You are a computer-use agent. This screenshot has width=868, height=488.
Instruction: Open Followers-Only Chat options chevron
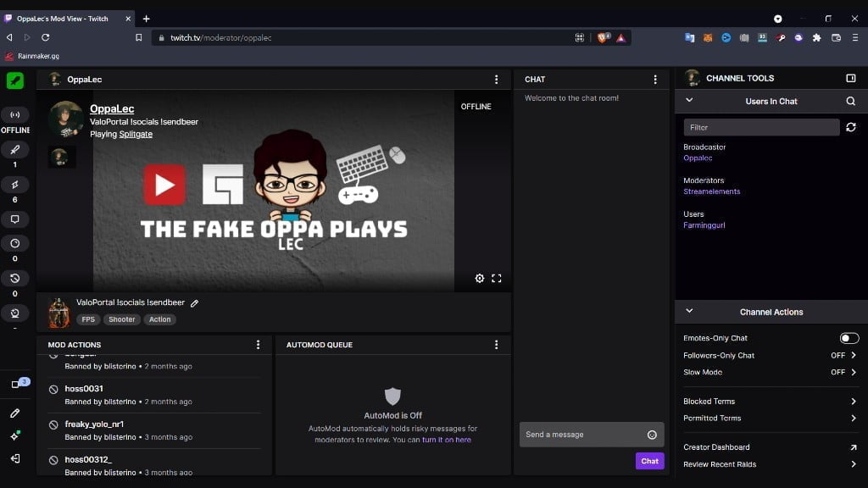tap(853, 355)
